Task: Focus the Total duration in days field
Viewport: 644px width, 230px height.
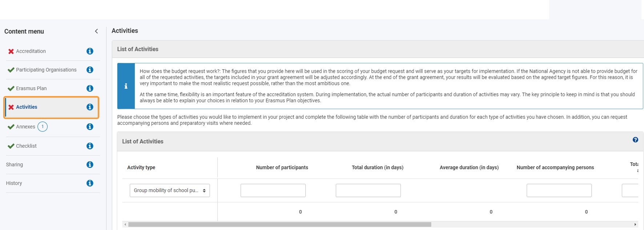Action: pyautogui.click(x=368, y=190)
